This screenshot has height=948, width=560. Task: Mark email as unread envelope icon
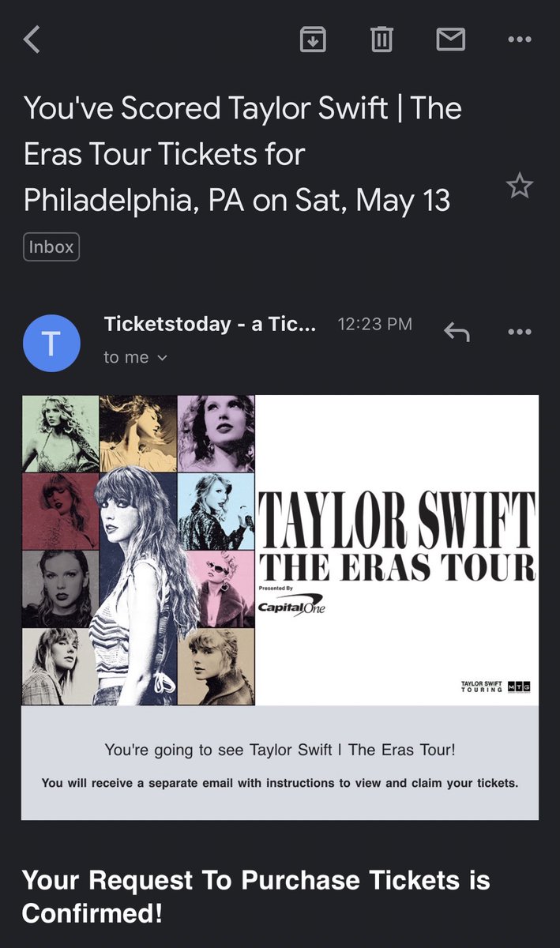coord(451,39)
